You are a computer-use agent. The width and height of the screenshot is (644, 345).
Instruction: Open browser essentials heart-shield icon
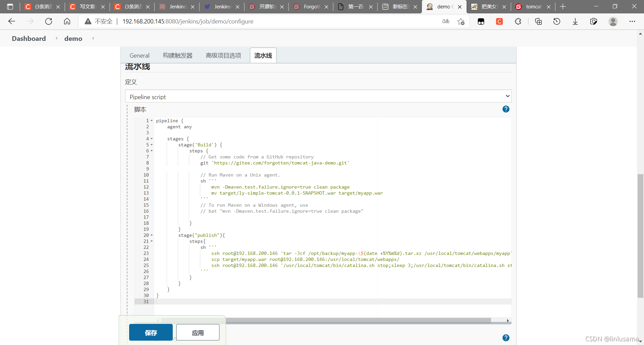(594, 21)
